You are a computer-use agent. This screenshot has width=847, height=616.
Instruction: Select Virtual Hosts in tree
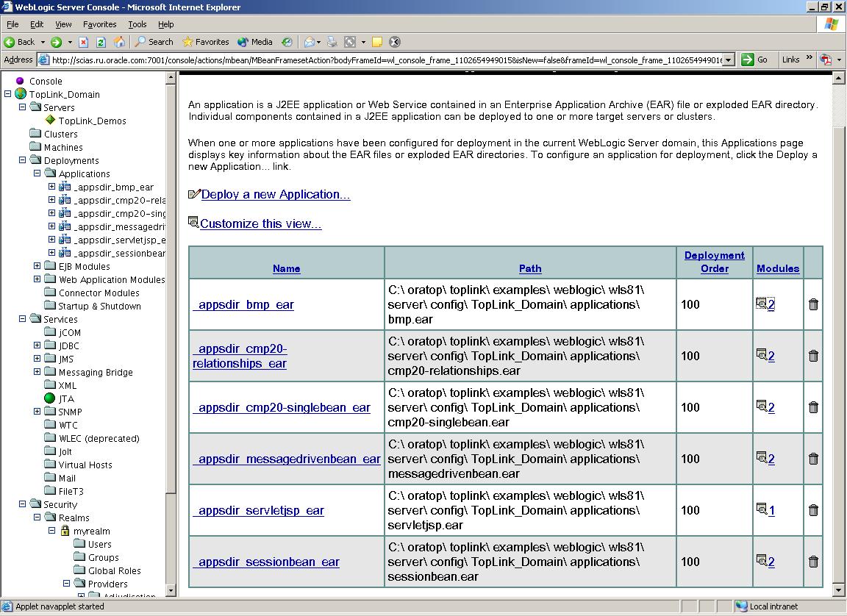85,465
